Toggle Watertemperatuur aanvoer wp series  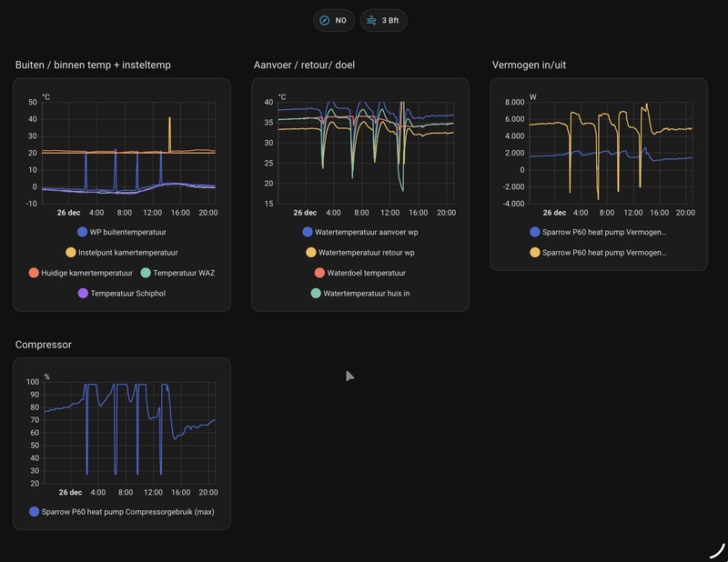click(x=360, y=232)
